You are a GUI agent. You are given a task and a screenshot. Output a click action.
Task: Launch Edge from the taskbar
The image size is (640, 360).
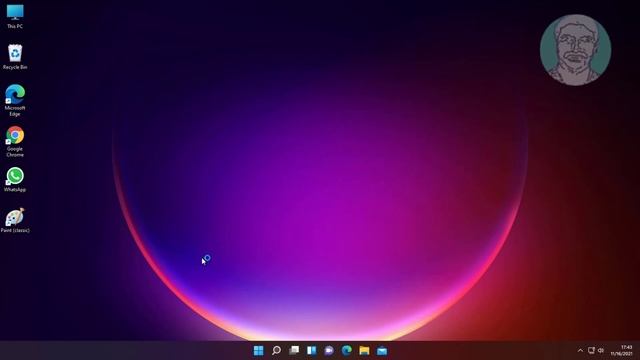pos(347,350)
